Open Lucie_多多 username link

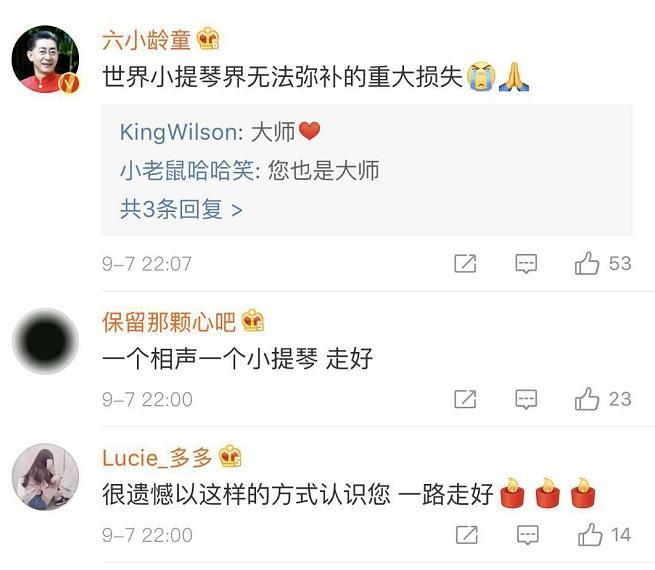point(157,458)
